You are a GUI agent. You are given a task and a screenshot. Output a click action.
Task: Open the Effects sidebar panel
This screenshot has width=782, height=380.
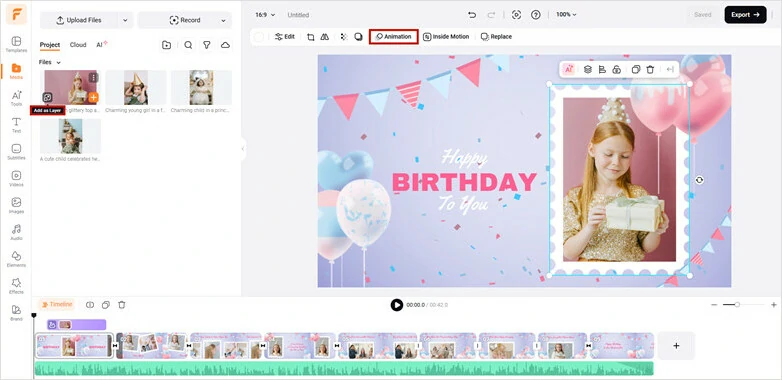coord(16,286)
